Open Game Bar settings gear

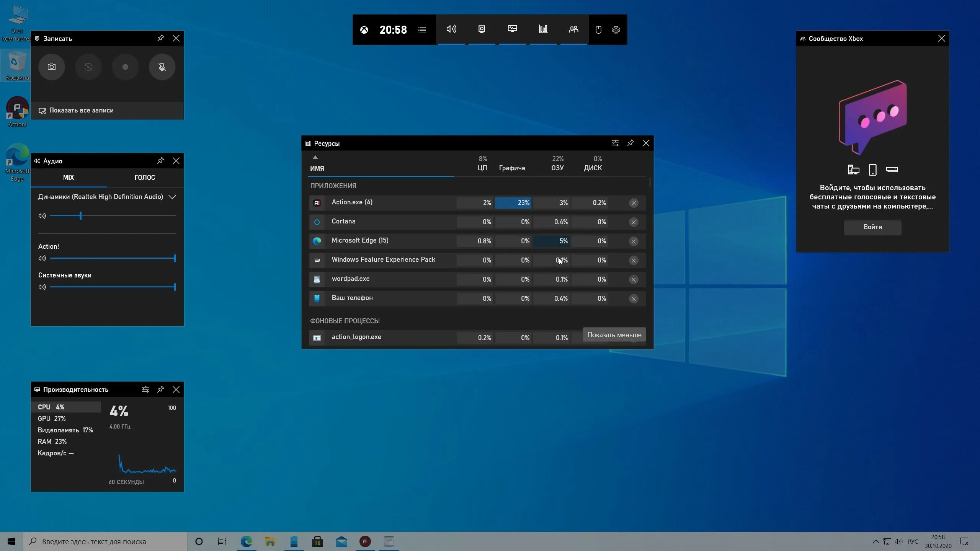click(616, 30)
